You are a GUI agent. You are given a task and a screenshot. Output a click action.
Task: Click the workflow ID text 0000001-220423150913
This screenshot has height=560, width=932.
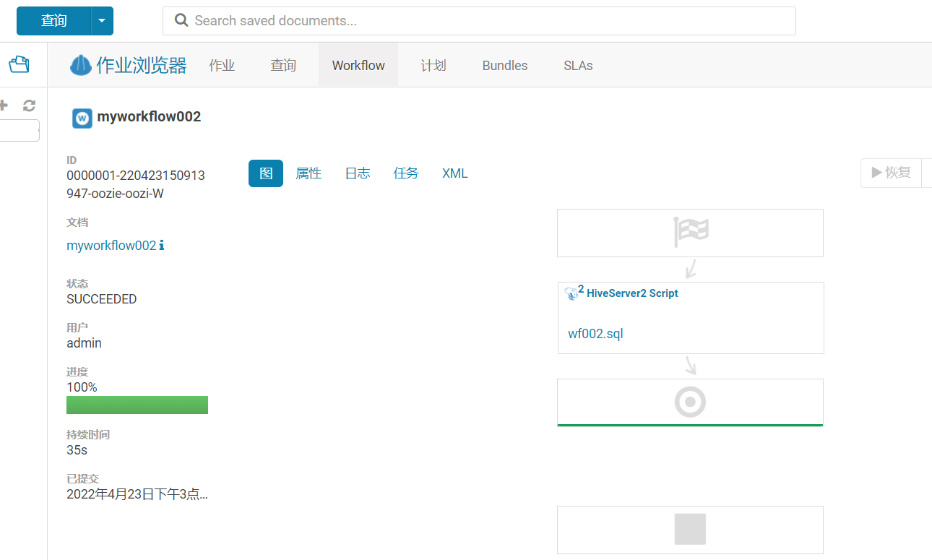(136, 176)
